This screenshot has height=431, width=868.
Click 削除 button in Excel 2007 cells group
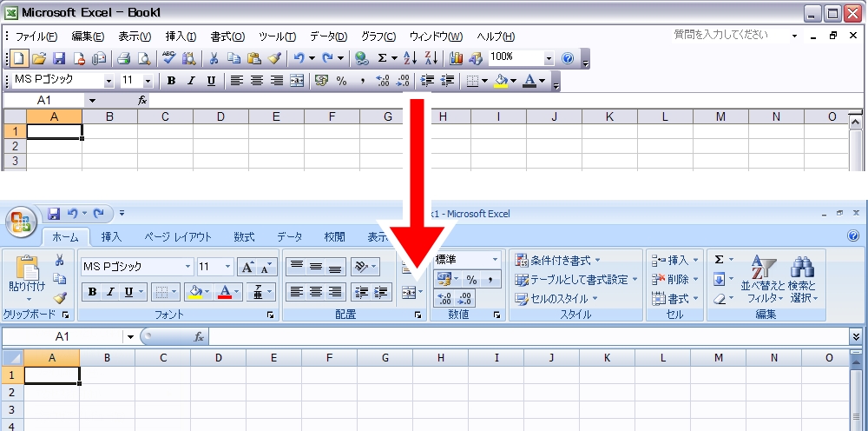675,279
